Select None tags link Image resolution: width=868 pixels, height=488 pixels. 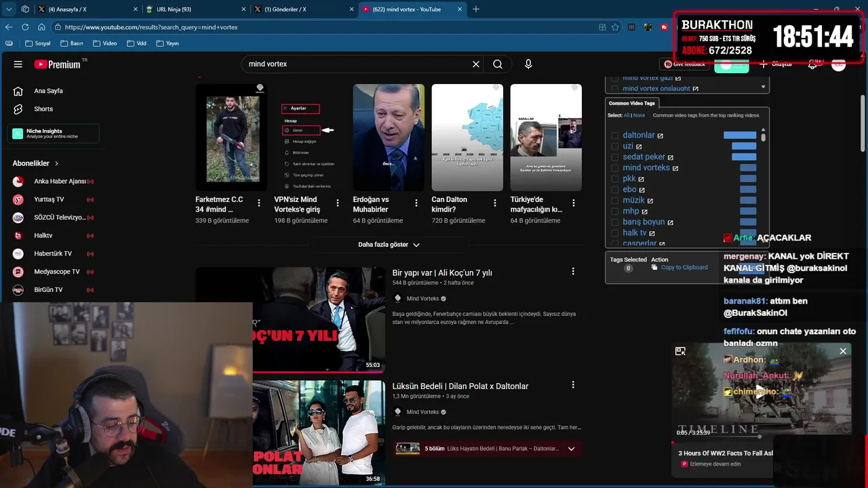point(639,115)
